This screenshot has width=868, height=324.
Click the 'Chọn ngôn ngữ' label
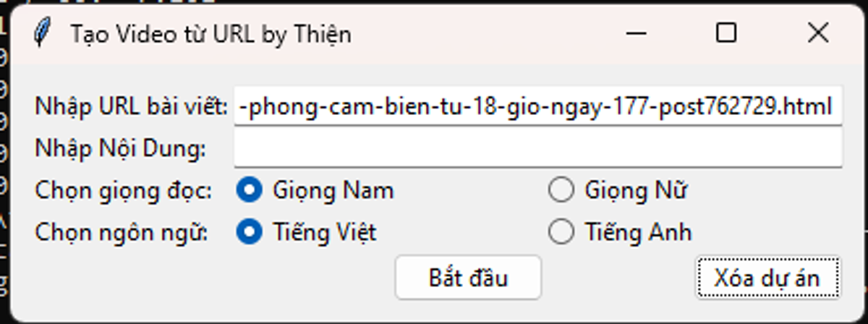point(121,232)
